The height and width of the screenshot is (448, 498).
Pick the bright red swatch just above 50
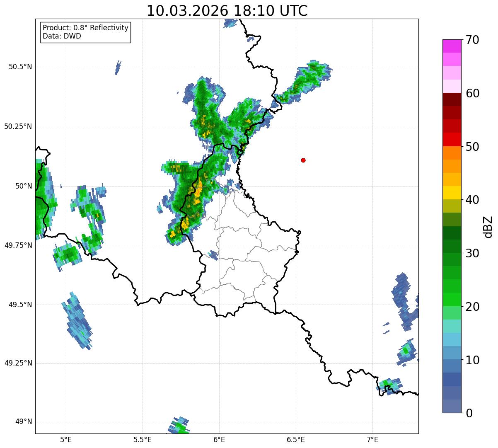452,140
